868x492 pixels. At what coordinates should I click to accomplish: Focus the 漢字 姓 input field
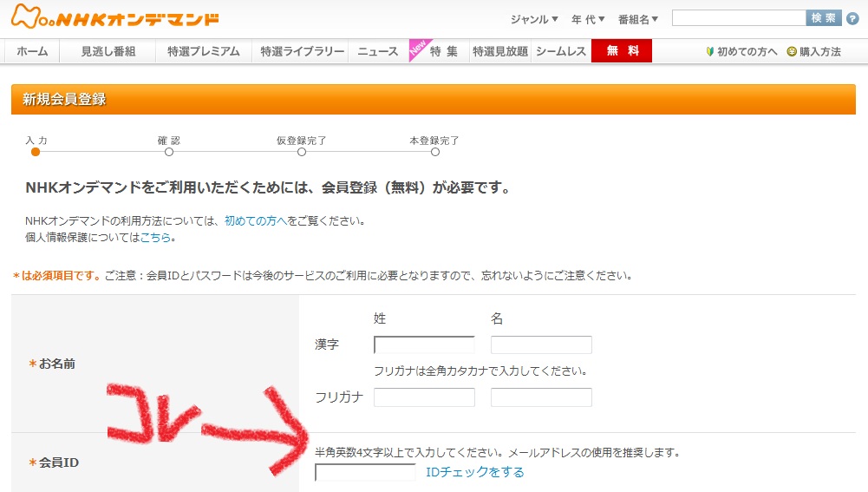(x=424, y=344)
